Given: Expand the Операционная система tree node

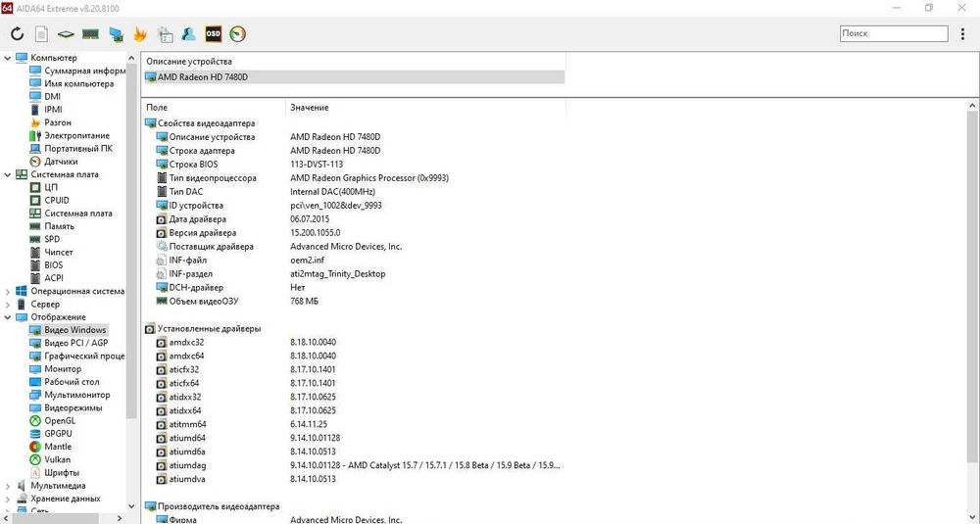Looking at the screenshot, I should [8, 292].
